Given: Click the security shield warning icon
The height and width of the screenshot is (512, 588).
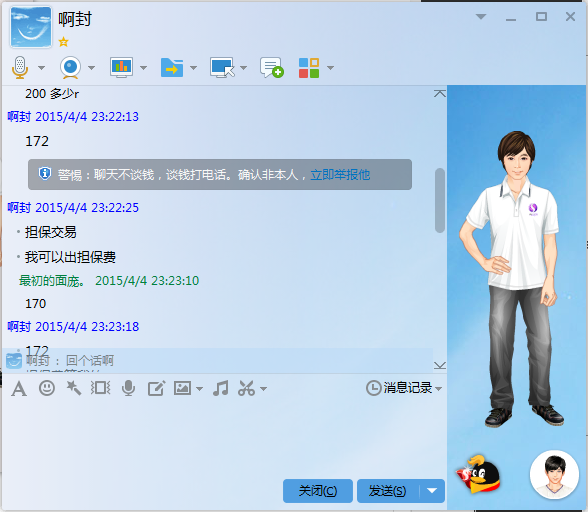Looking at the screenshot, I should click(45, 174).
